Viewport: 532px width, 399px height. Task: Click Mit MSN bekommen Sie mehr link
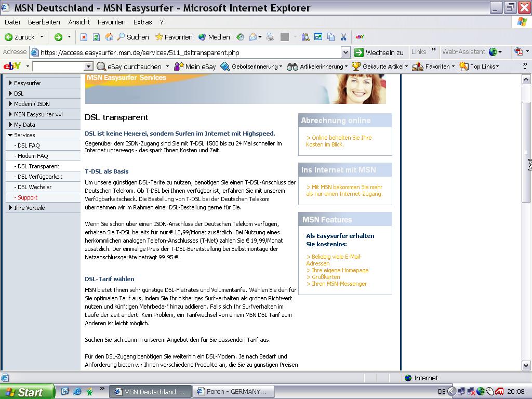(344, 190)
